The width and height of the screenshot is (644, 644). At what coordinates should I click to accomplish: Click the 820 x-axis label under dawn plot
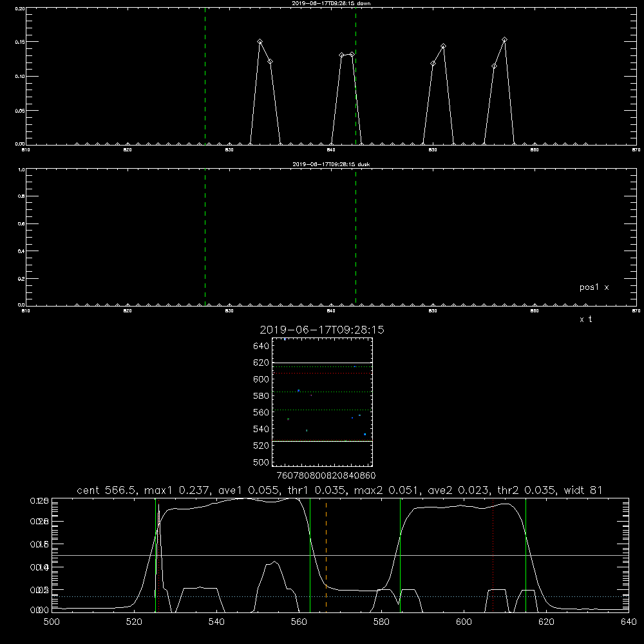tap(128, 150)
